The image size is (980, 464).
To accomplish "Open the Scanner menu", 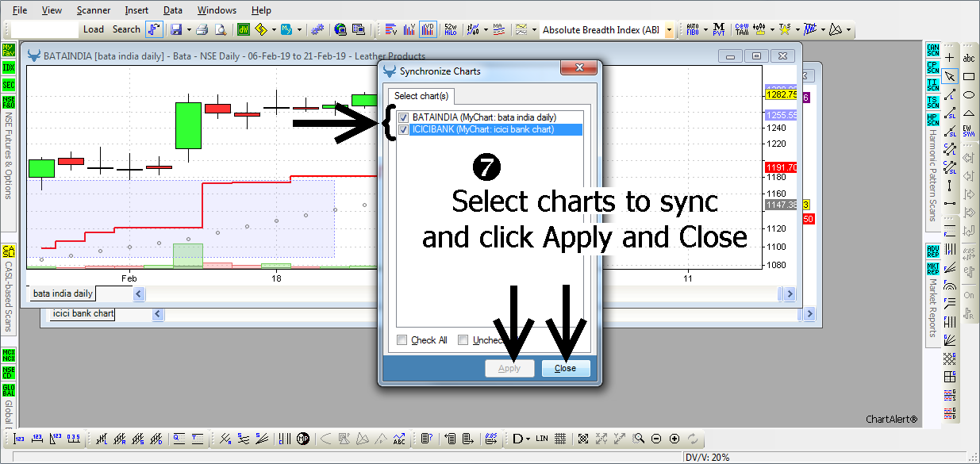I will point(94,10).
